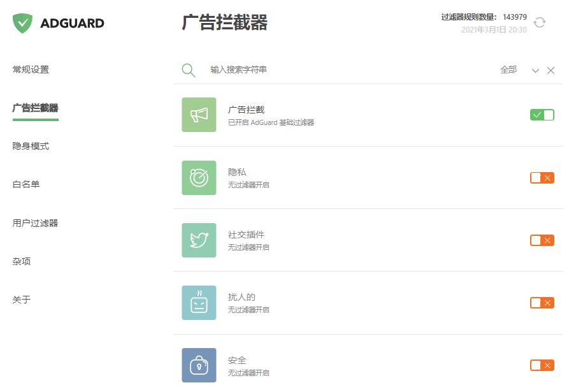576x392 pixels.
Task: Click 无过滤器开启 under 社交插件
Action: [248, 247]
